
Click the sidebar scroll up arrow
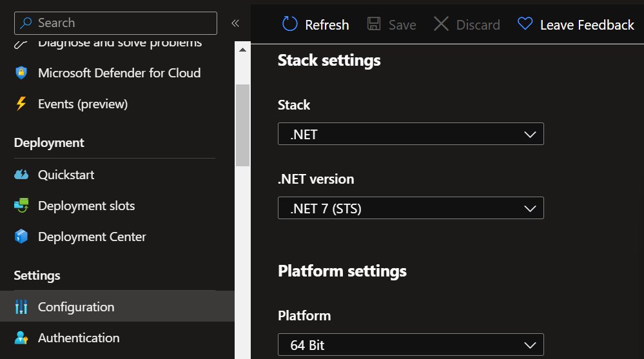[x=243, y=50]
